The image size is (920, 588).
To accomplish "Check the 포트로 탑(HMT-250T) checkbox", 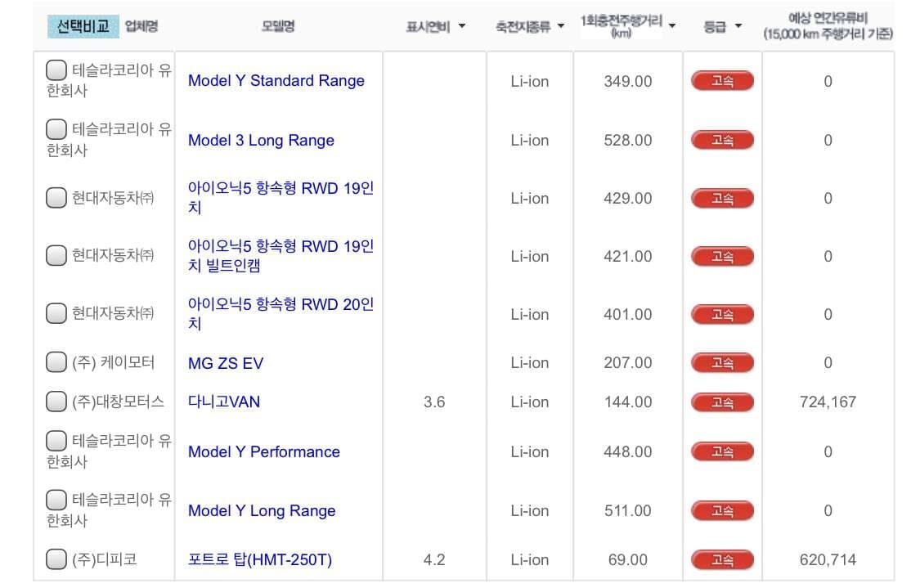I will (56, 559).
